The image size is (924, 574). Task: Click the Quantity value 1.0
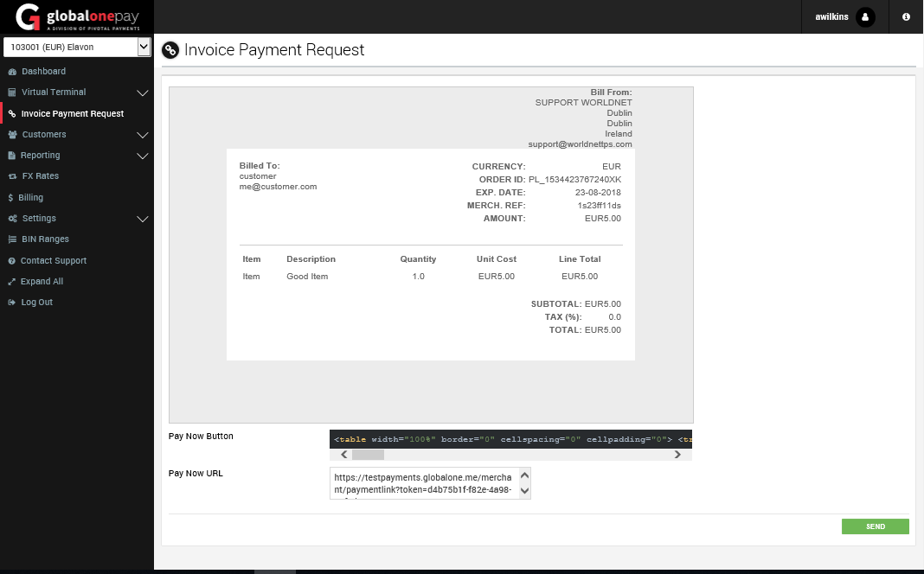(419, 276)
